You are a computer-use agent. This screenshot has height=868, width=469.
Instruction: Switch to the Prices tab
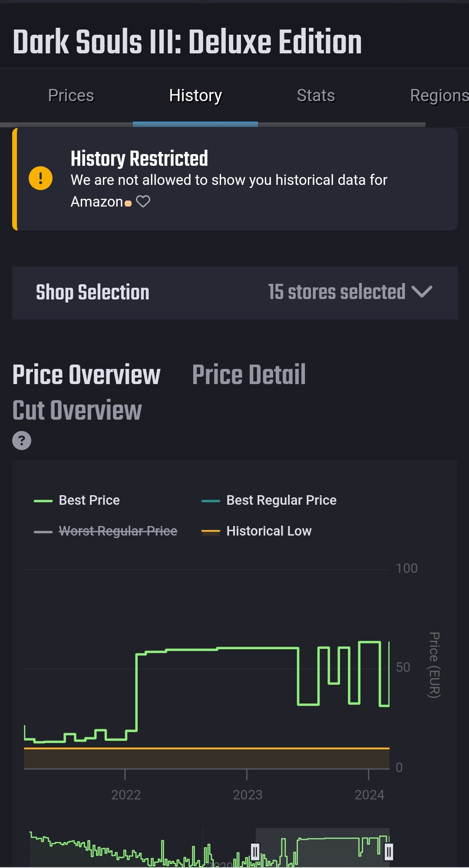tap(71, 96)
